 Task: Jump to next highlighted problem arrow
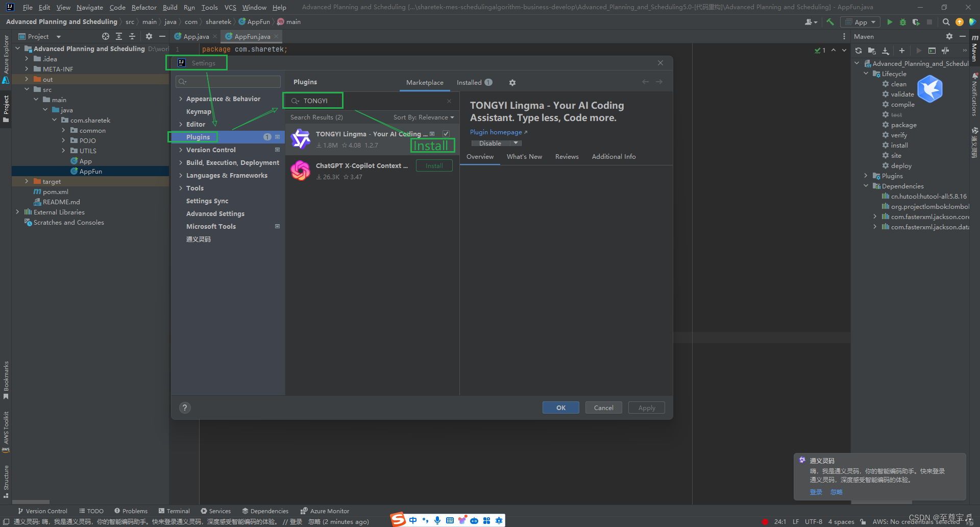(x=844, y=50)
